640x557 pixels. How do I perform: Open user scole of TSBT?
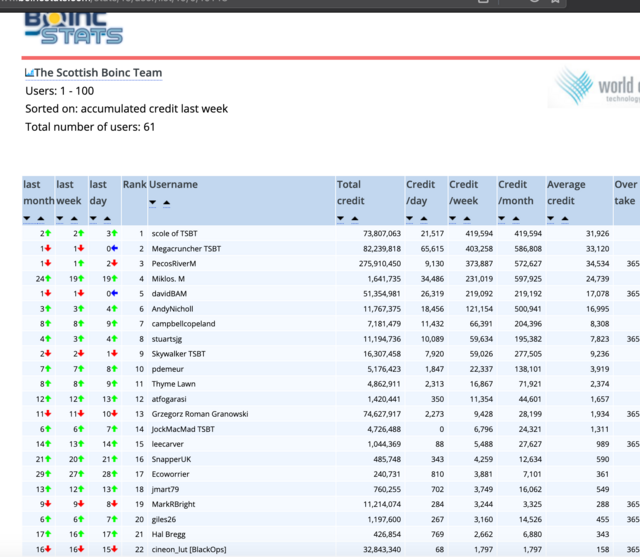tap(174, 233)
